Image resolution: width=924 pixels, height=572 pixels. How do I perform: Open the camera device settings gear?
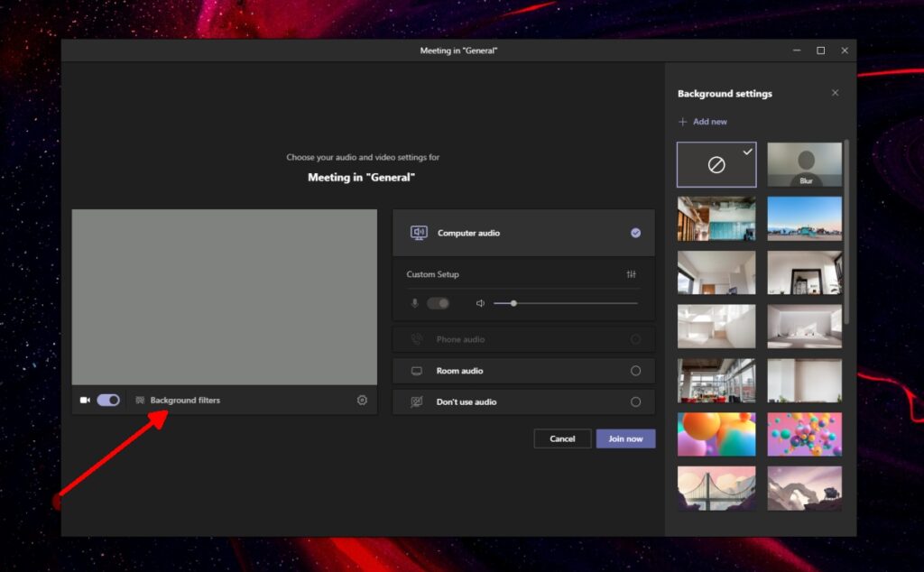pos(362,400)
